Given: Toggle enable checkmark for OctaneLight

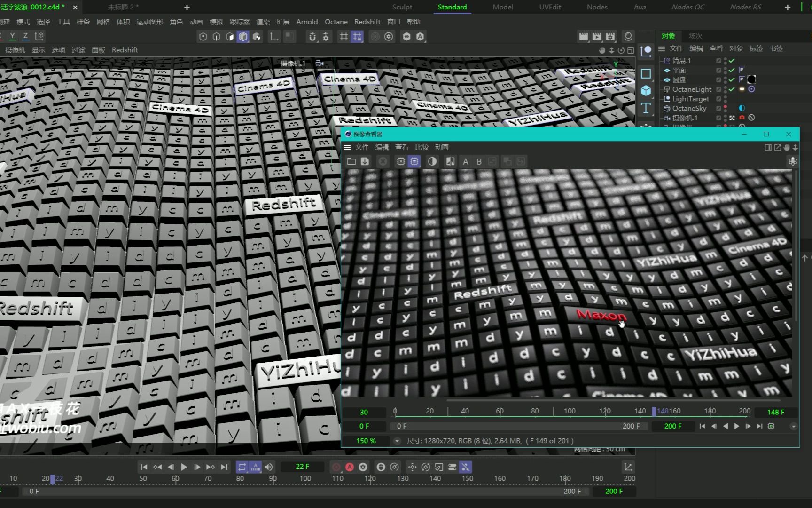Looking at the screenshot, I should click(x=732, y=89).
